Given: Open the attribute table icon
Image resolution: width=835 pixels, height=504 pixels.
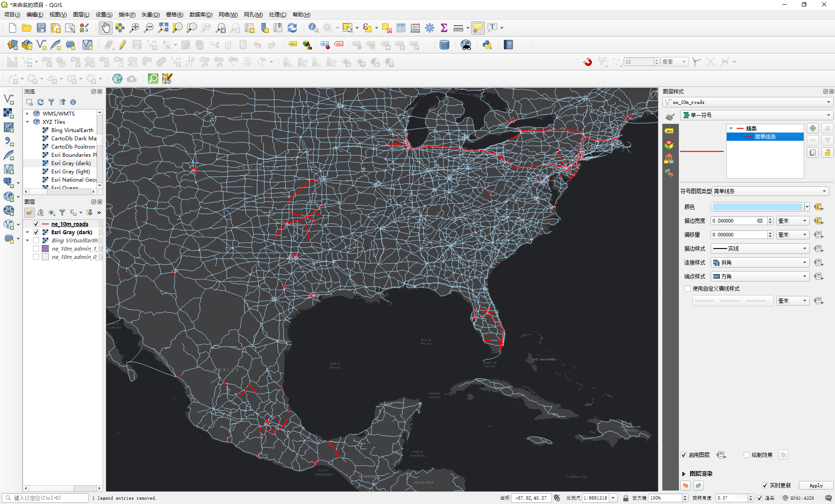Looking at the screenshot, I should (x=401, y=28).
